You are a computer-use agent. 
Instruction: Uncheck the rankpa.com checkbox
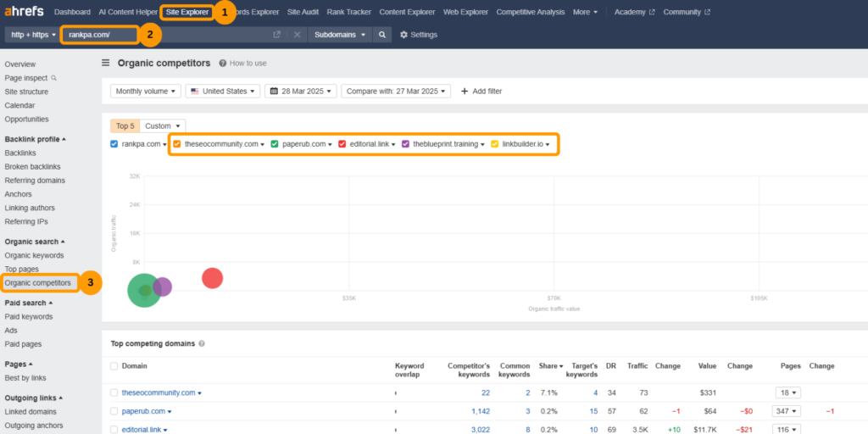pos(114,144)
